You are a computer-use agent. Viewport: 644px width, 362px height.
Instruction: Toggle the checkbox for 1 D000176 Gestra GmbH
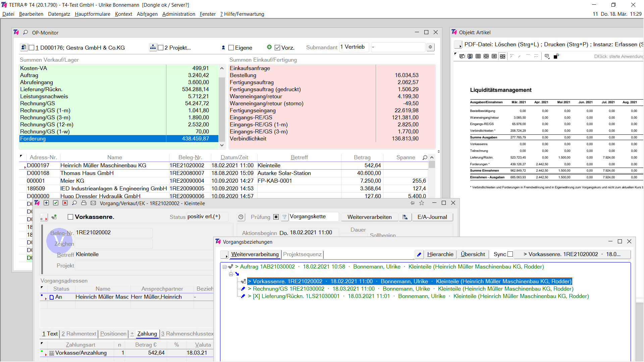point(32,48)
